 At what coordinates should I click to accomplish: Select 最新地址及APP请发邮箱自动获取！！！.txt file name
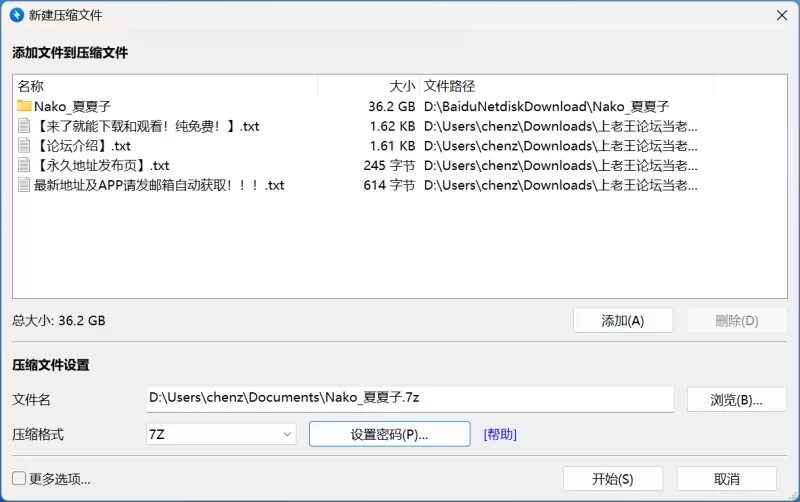[x=159, y=185]
